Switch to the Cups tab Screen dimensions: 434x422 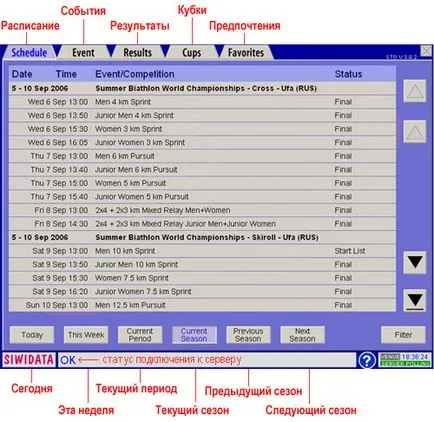pyautogui.click(x=192, y=52)
